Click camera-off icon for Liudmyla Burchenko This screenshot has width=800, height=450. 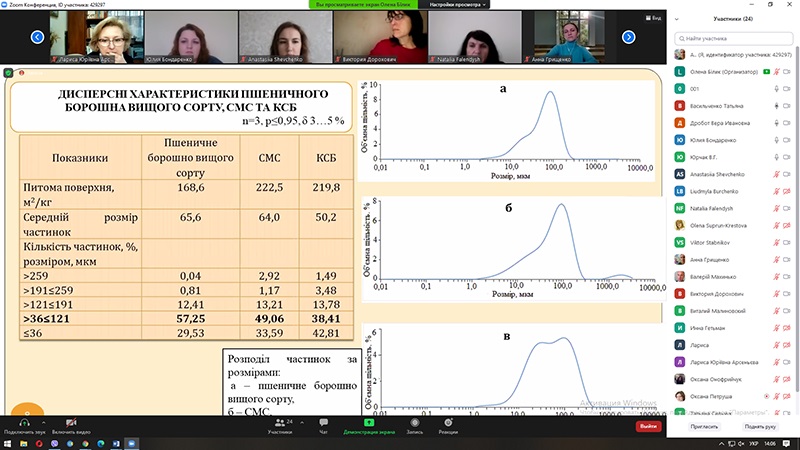[787, 191]
